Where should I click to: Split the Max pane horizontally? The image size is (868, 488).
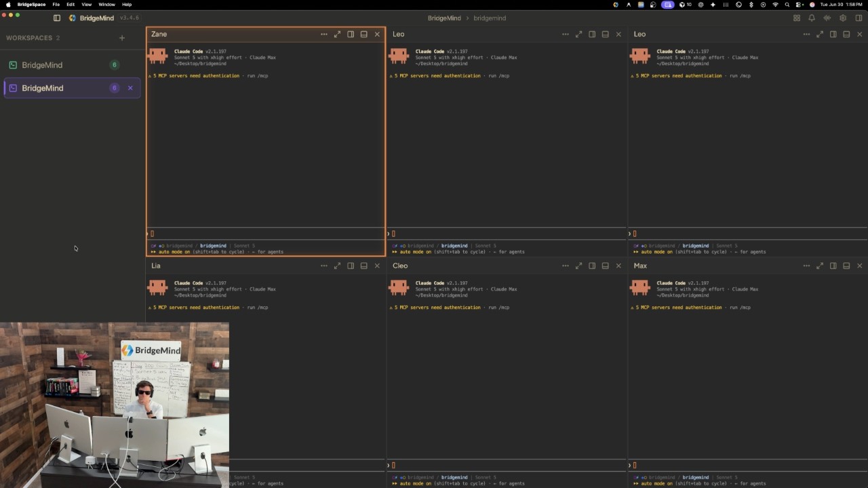pyautogui.click(x=846, y=266)
